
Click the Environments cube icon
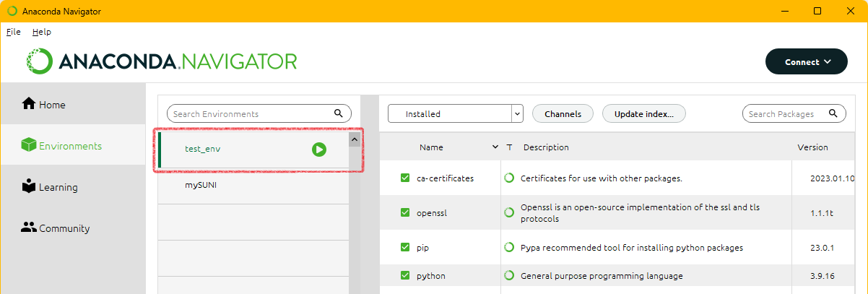[29, 145]
